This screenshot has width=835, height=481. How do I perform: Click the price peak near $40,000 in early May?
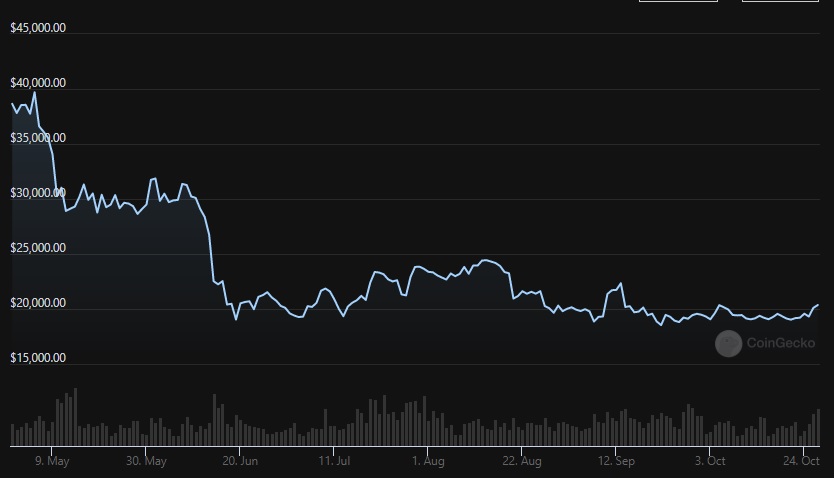[x=35, y=93]
